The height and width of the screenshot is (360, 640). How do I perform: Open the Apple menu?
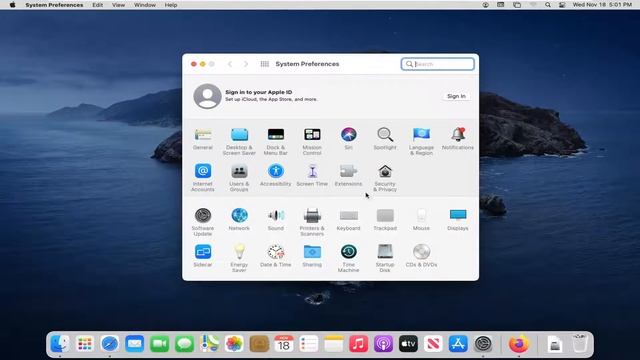tap(12, 5)
